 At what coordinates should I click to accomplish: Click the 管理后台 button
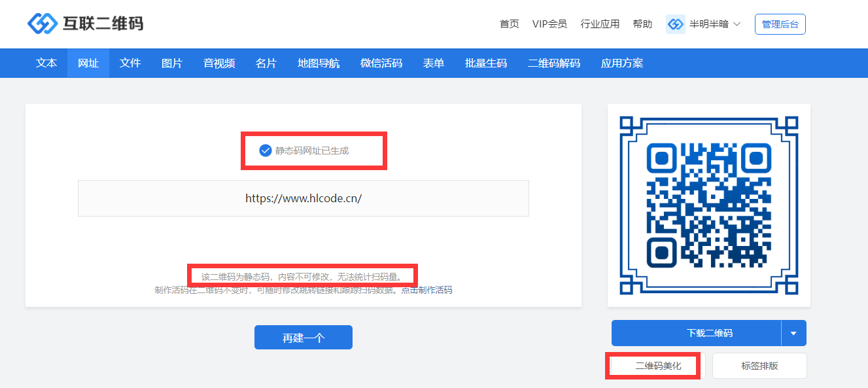(x=780, y=24)
